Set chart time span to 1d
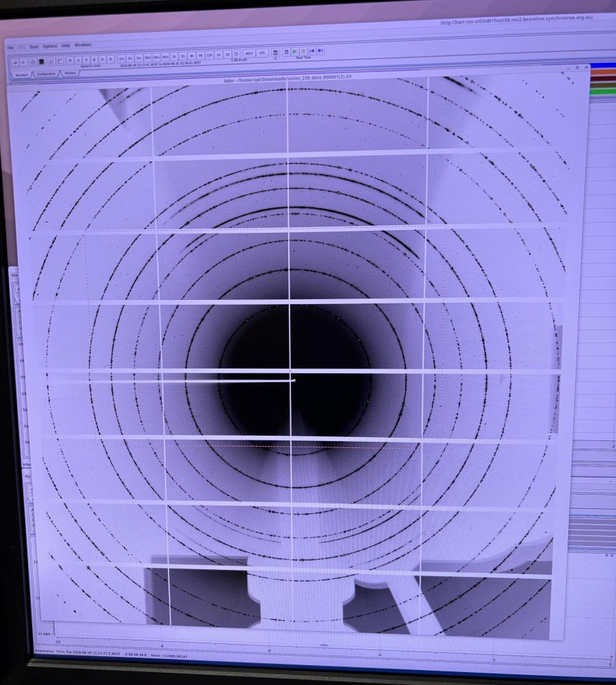The height and width of the screenshot is (685, 616). (x=219, y=55)
